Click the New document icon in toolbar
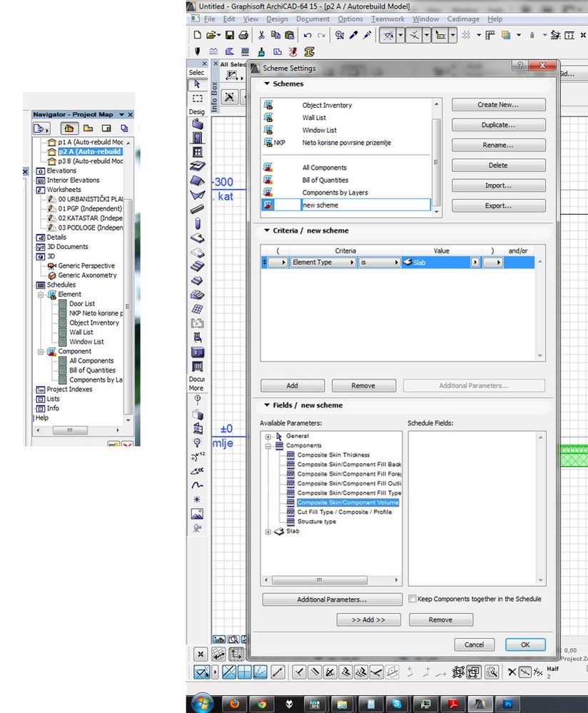The height and width of the screenshot is (713, 588). pyautogui.click(x=198, y=35)
